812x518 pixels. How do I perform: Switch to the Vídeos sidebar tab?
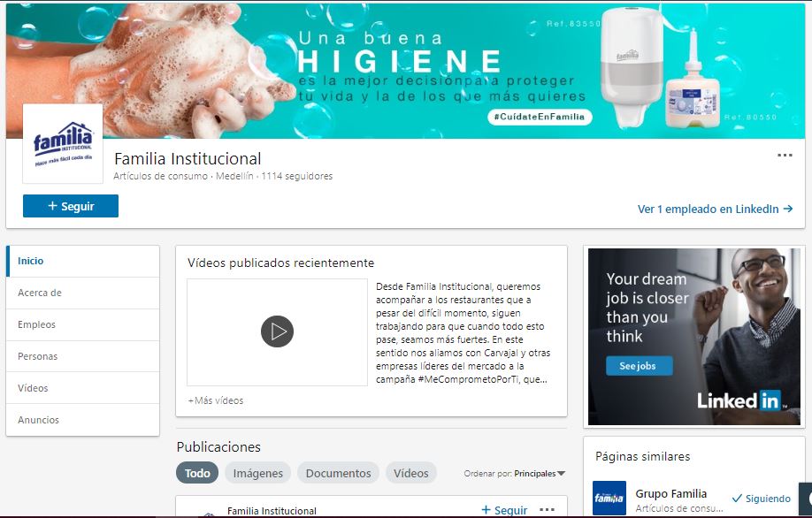pos(83,388)
